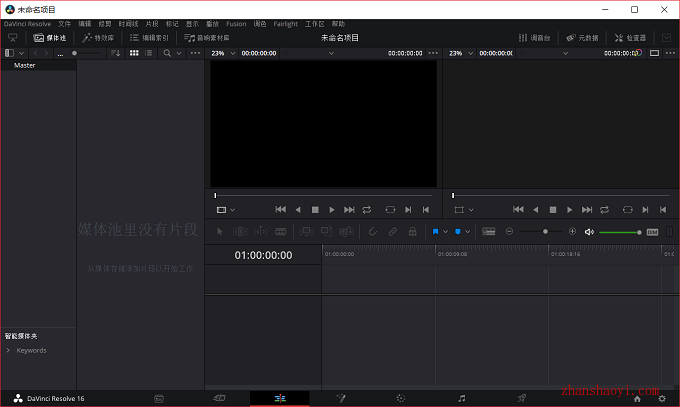Click source viewer play button

pos(332,210)
